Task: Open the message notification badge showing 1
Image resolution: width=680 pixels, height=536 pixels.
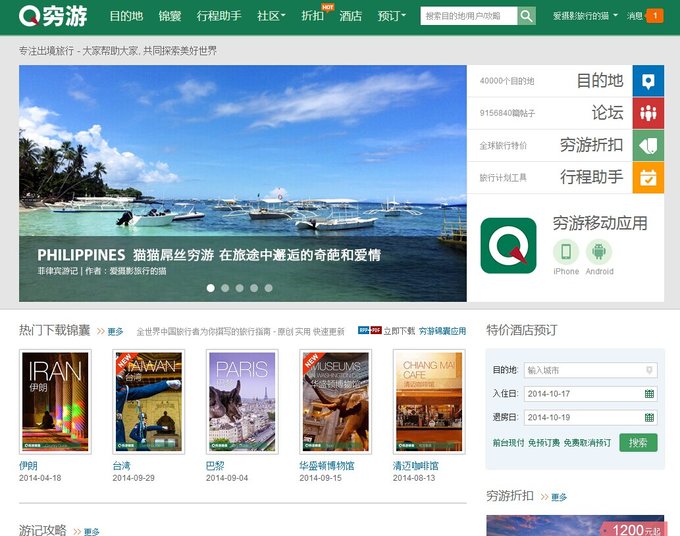Action: 655,16
